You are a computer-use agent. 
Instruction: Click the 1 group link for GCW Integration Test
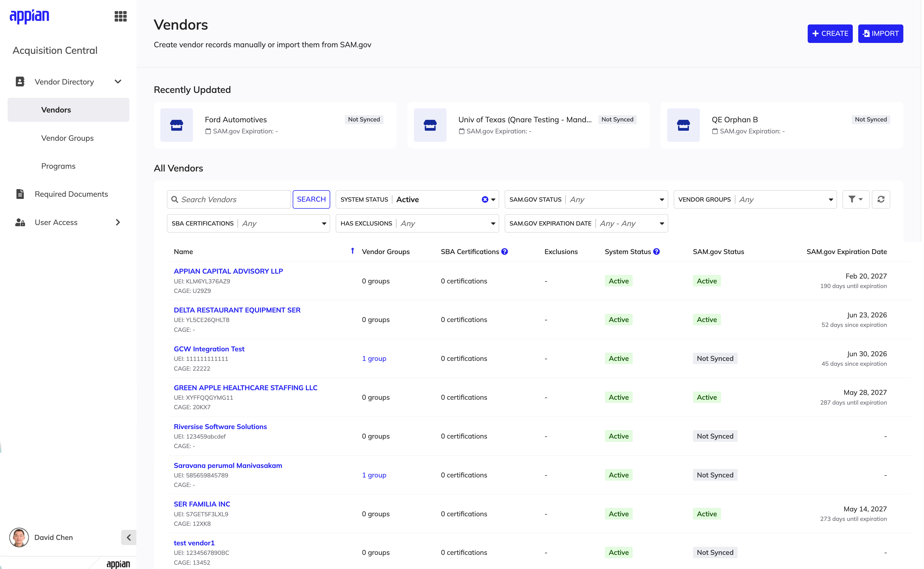[374, 359]
